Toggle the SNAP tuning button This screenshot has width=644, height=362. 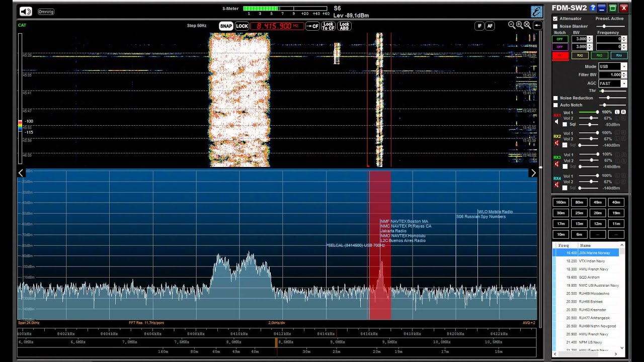[x=226, y=26]
